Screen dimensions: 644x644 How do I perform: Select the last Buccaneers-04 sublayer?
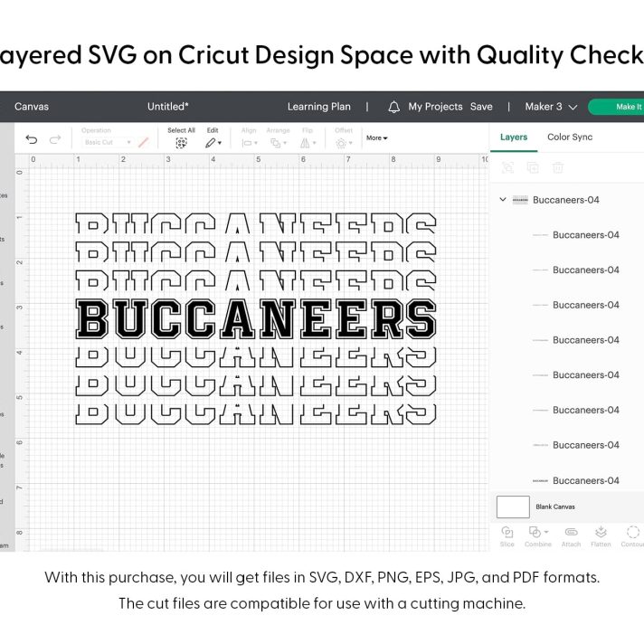coord(586,480)
